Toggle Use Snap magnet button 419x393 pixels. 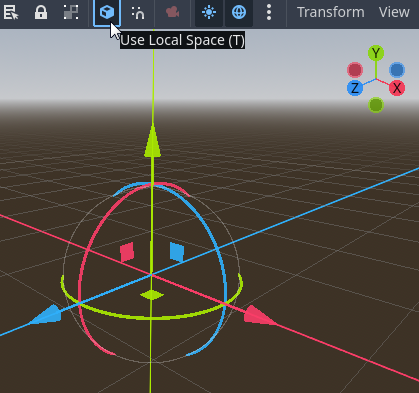[138, 13]
